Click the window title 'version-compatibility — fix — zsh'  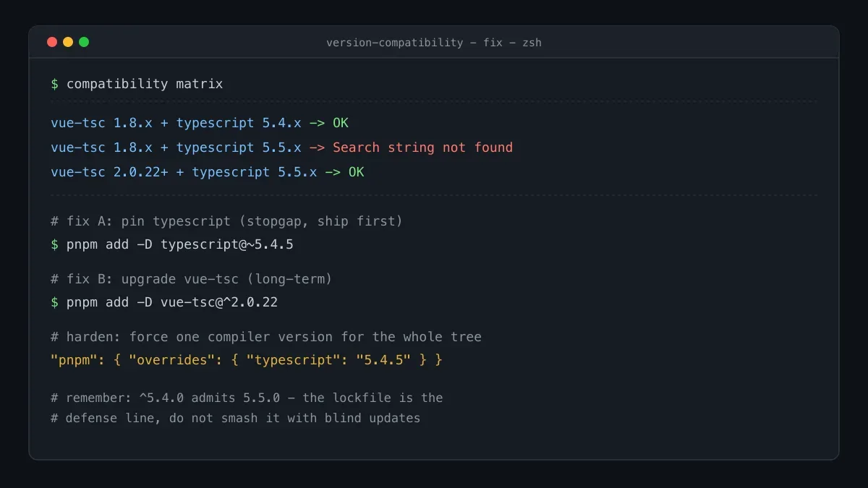pos(434,43)
